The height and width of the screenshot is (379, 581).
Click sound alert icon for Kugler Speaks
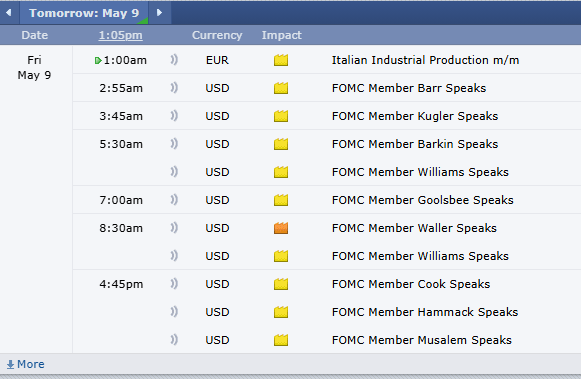click(174, 116)
